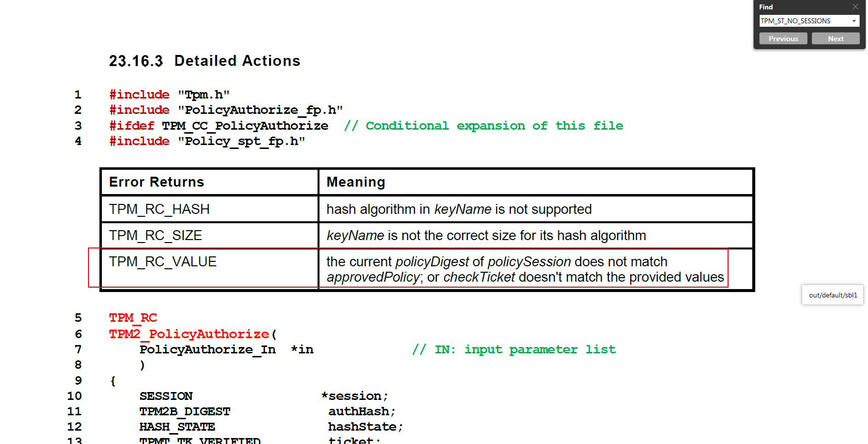The image size is (868, 444).
Task: Select the '23.16.3 Detailed Actions' heading
Action: 204,61
